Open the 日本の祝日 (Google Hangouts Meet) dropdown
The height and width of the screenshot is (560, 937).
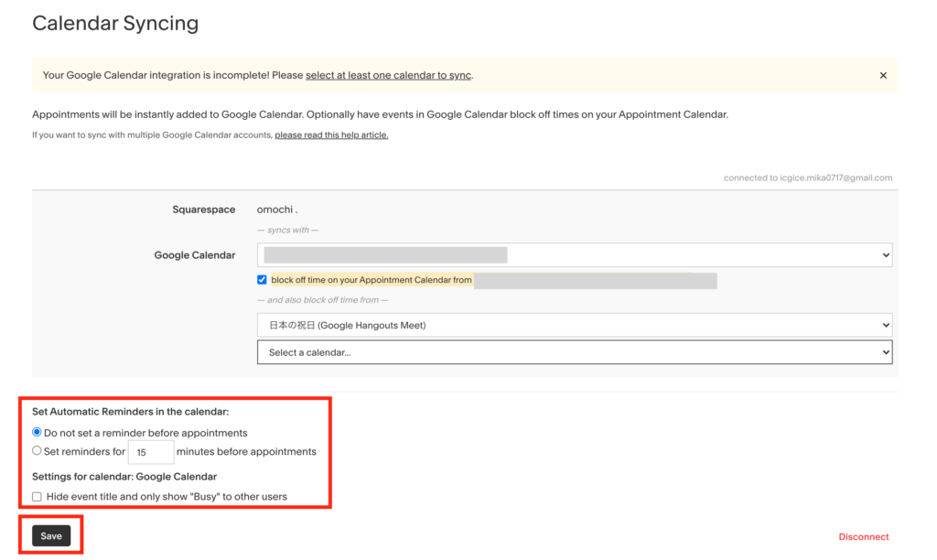575,325
